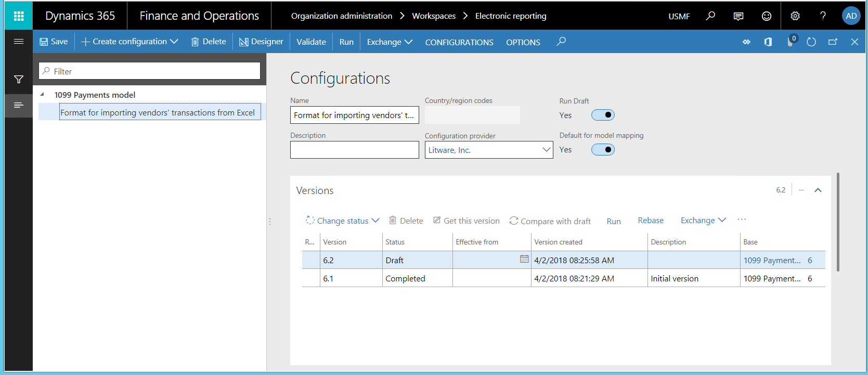Open the Versions overflow ellipsis menu
This screenshot has height=375, width=868.
point(742,220)
